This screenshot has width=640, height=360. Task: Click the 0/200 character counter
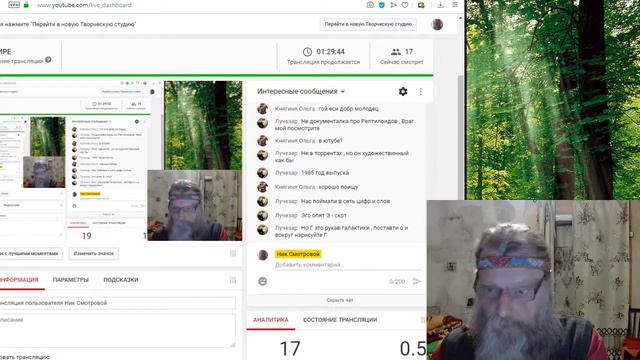click(397, 282)
